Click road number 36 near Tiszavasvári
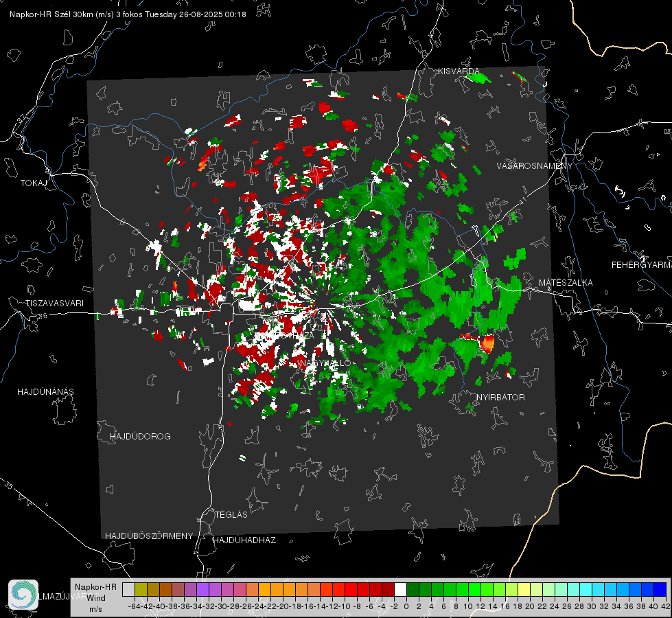 click(43, 316)
